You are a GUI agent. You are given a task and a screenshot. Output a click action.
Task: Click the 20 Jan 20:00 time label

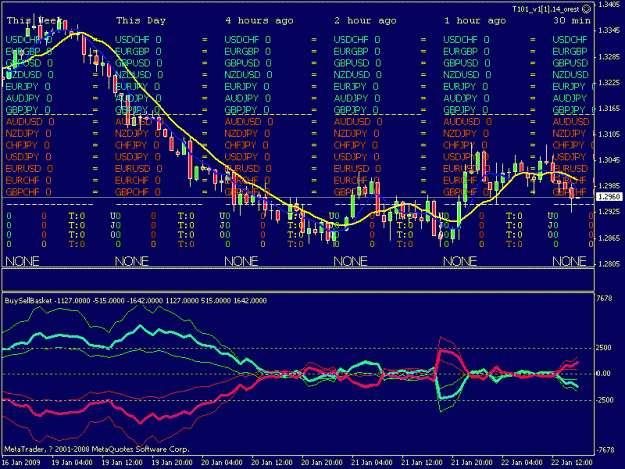tap(322, 463)
